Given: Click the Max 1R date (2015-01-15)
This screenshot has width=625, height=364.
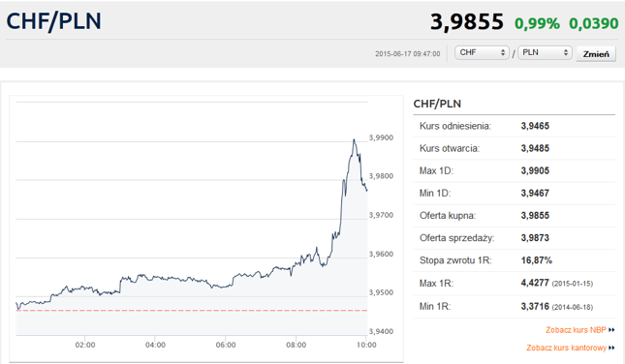Looking at the screenshot, I should coord(573,284).
